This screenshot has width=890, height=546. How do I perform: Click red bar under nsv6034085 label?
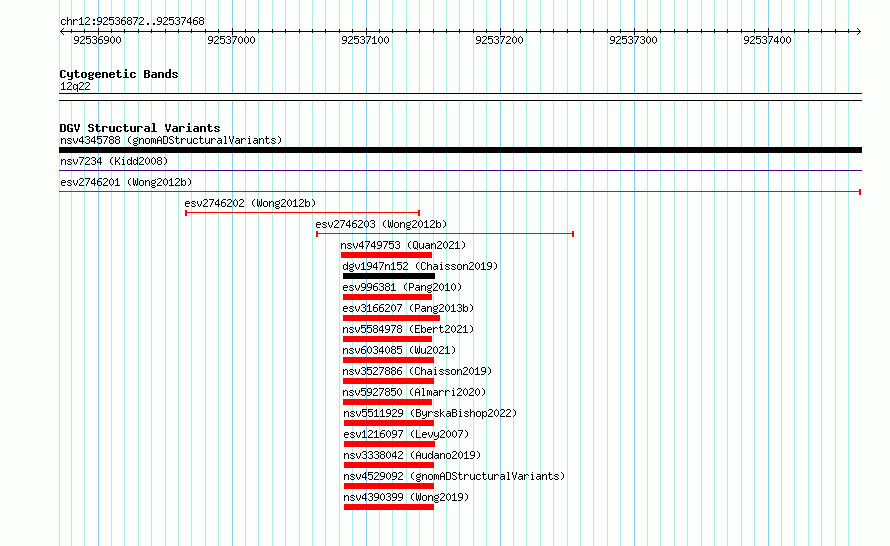tap(388, 360)
